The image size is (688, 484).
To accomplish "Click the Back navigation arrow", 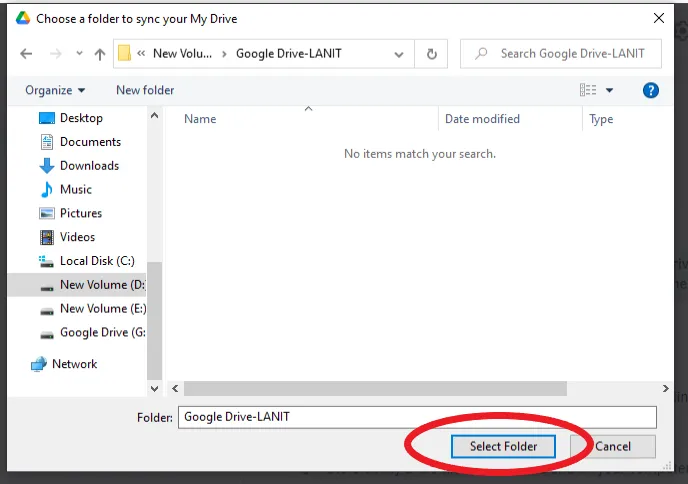I will (26, 54).
